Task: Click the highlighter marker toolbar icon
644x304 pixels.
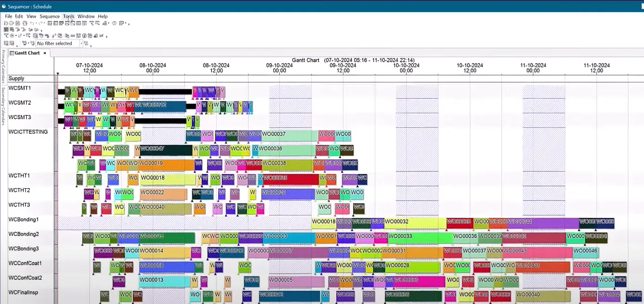Action: (105, 23)
